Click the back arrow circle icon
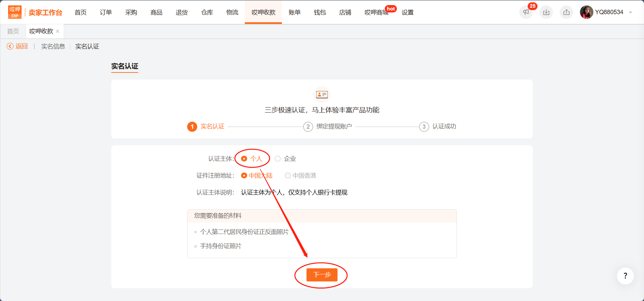 click(x=10, y=46)
